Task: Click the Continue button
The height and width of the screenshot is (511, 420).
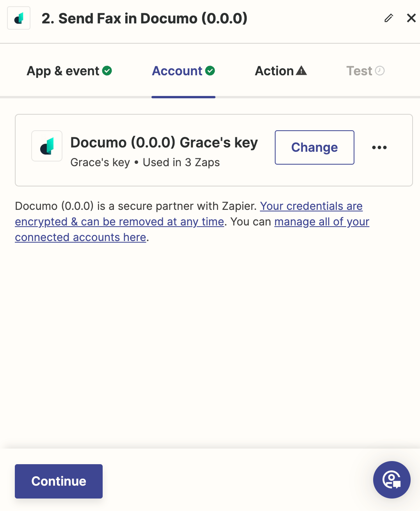Action: tap(59, 481)
